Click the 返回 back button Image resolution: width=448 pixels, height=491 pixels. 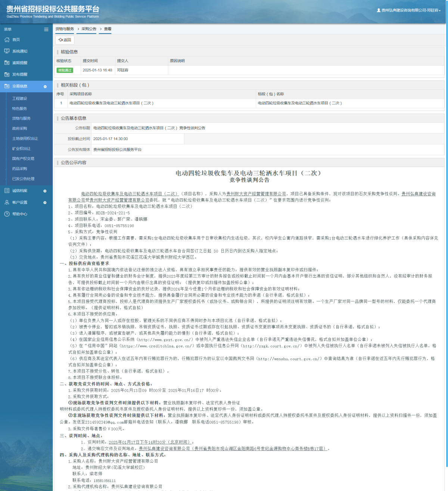click(x=65, y=40)
